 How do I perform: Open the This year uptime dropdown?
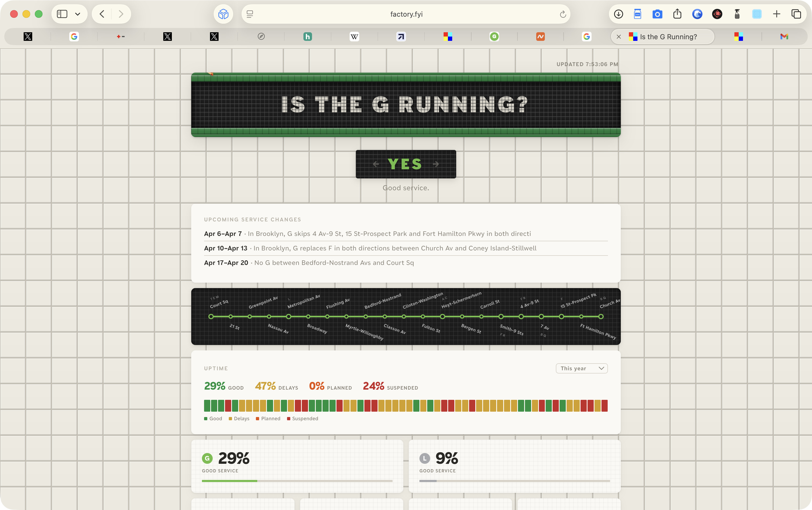tap(581, 368)
